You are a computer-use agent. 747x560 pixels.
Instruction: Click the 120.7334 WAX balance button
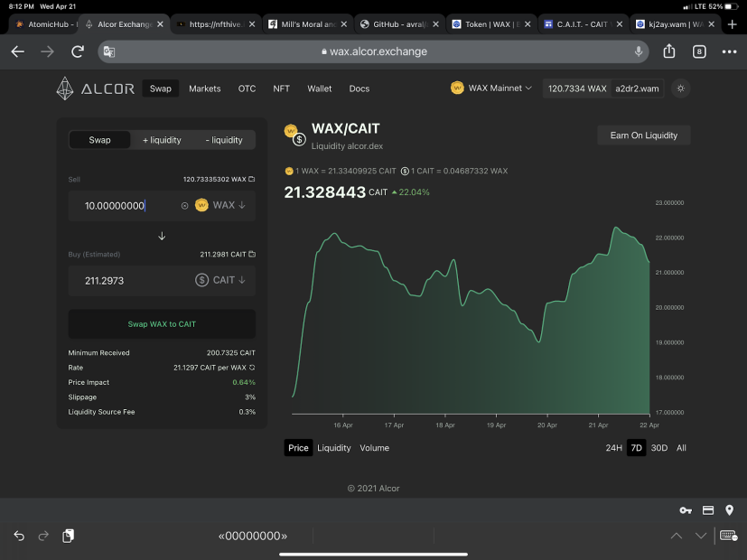[577, 89]
